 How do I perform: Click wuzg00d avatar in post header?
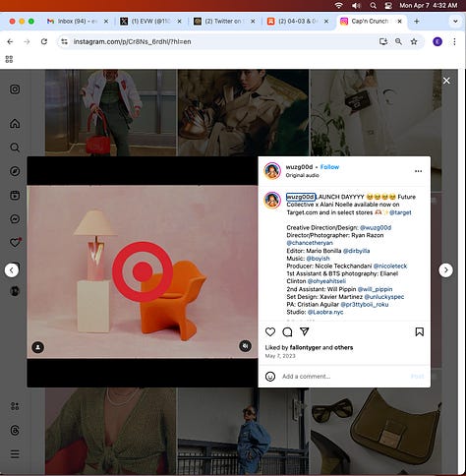pos(272,171)
